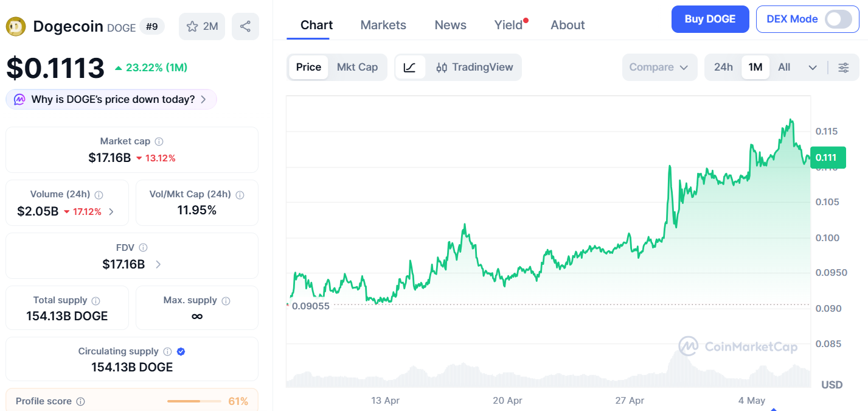The width and height of the screenshot is (868, 411).
Task: Click the 11.95% Vol/Mkt Cap value
Action: coord(196,211)
